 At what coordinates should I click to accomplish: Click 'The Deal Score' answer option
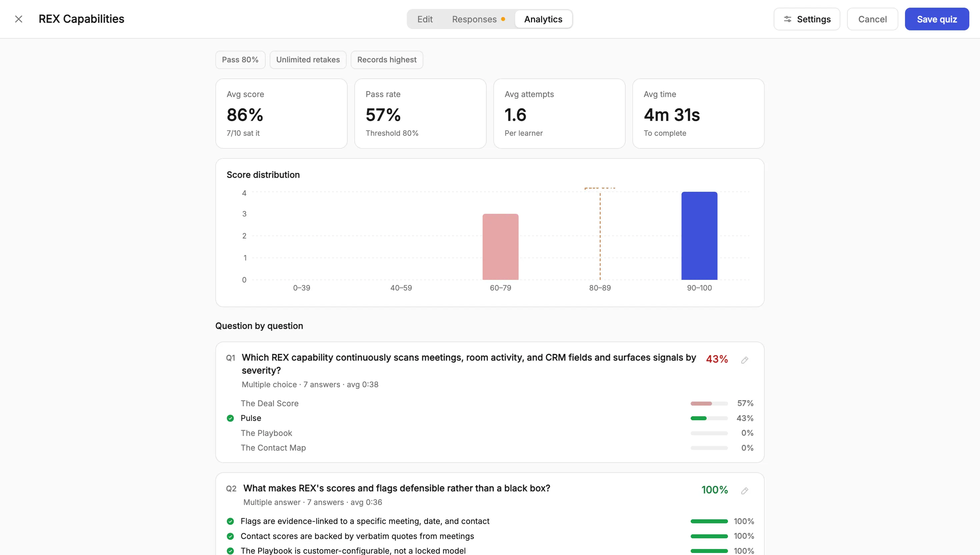tap(270, 403)
